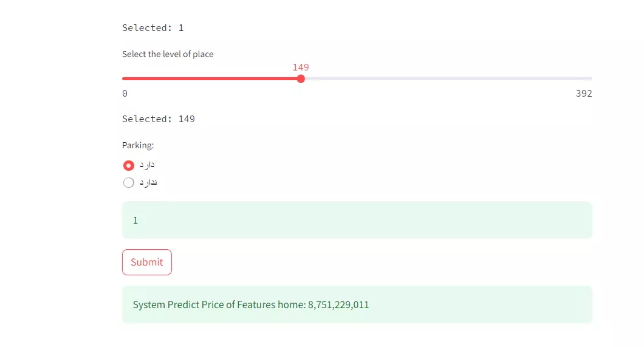Click the red 149 value above the slider
The image size is (644, 347).
pyautogui.click(x=301, y=67)
